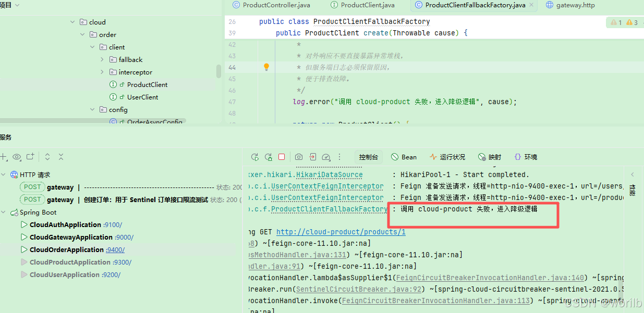
Task: Open more actions vertical dots in services toolbar
Action: (x=339, y=157)
